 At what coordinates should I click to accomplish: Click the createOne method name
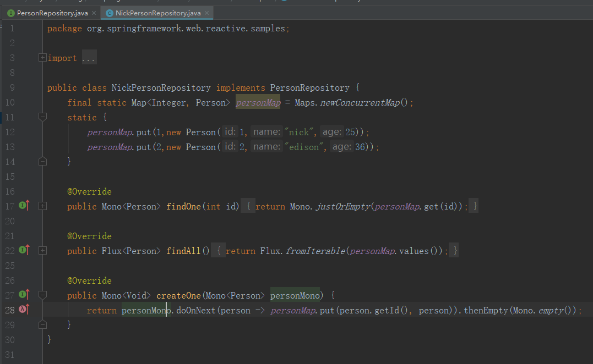click(x=178, y=295)
